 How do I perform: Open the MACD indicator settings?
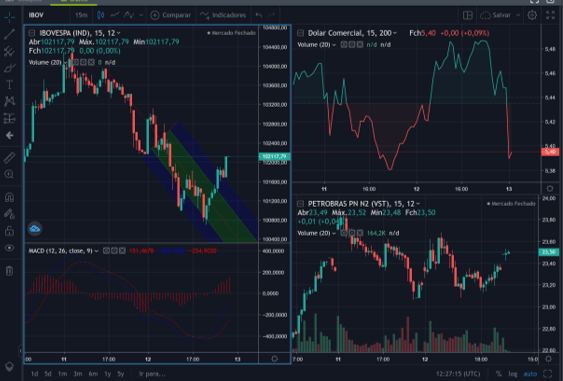coord(114,251)
